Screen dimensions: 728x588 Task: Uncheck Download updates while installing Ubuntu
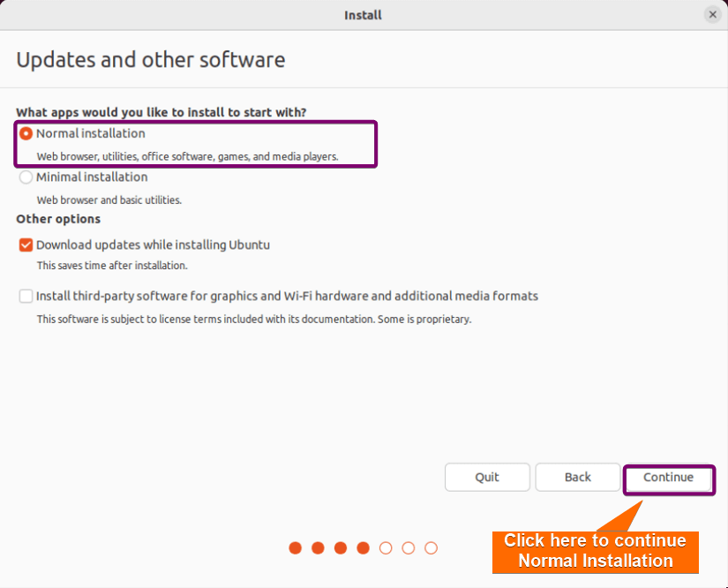[26, 245]
